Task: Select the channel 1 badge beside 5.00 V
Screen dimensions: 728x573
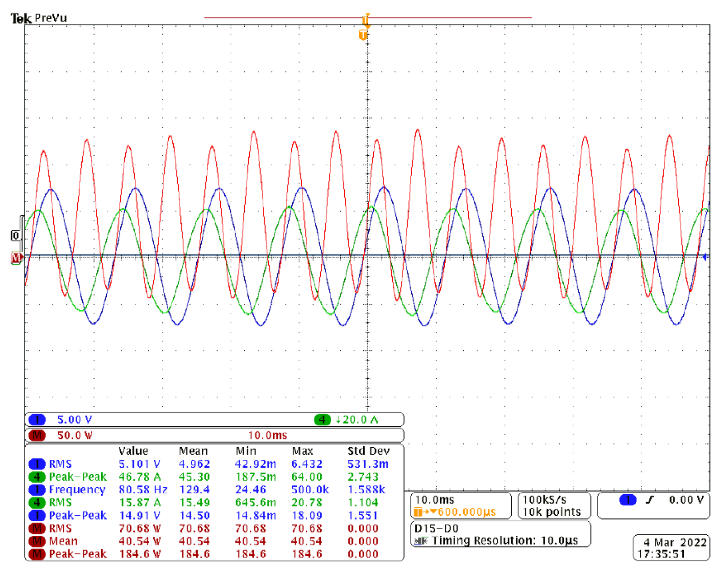Action: [x=37, y=419]
